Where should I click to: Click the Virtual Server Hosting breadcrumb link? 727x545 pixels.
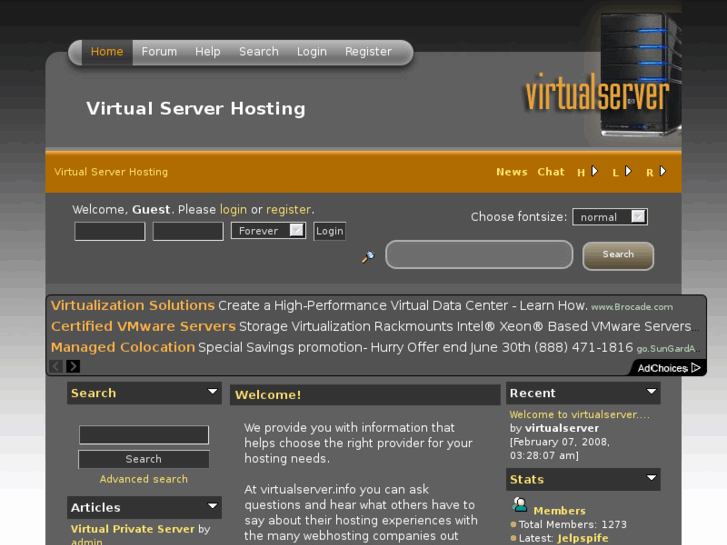click(111, 172)
